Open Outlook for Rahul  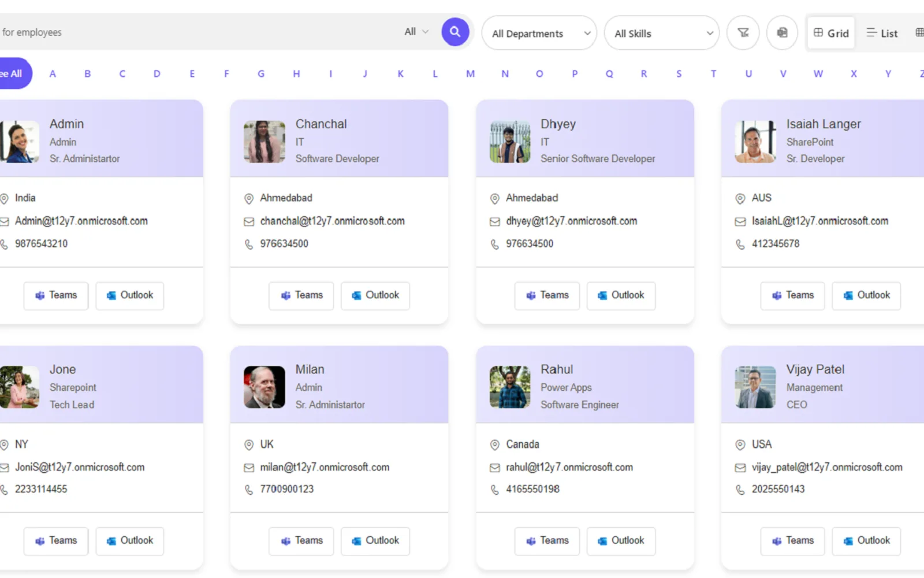(x=621, y=541)
